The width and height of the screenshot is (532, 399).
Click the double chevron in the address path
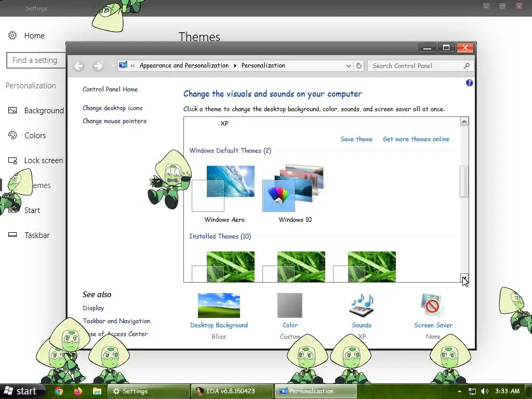[132, 66]
